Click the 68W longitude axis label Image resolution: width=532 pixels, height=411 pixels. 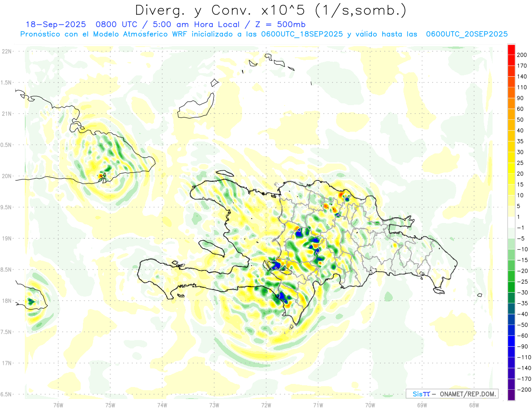473,404
